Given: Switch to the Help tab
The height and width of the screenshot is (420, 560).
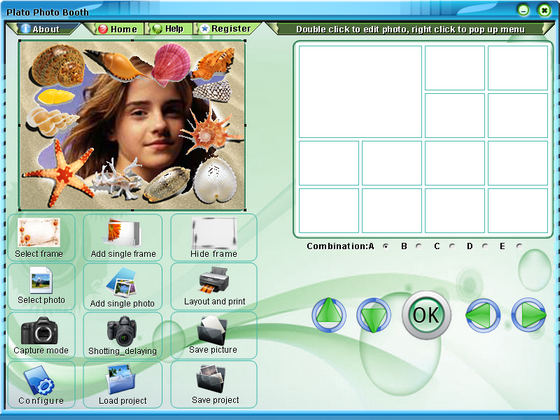Looking at the screenshot, I should (169, 29).
